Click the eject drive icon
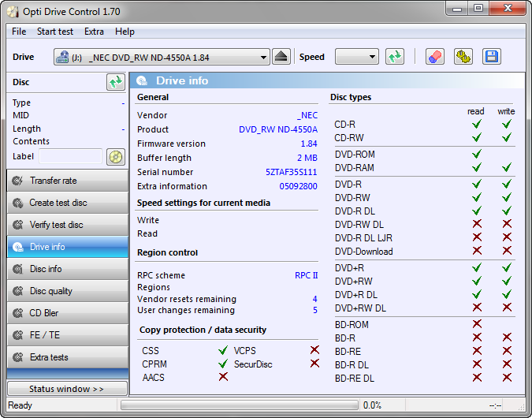 coord(281,57)
